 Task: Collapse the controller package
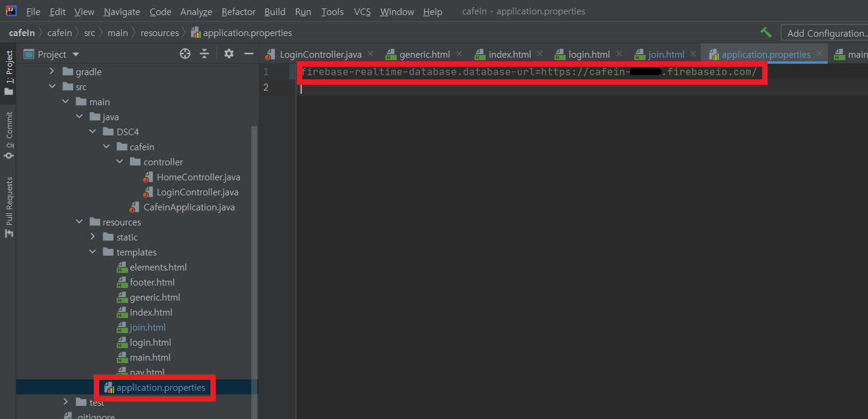(x=120, y=162)
